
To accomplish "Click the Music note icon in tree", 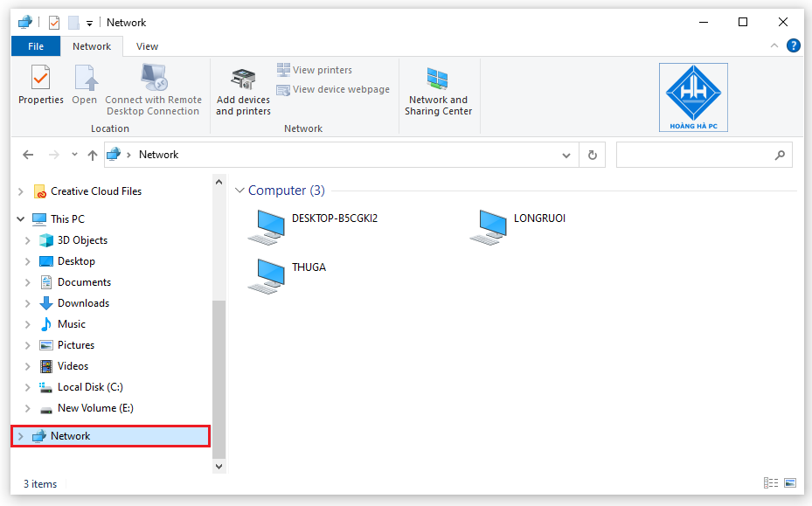I will (x=46, y=324).
